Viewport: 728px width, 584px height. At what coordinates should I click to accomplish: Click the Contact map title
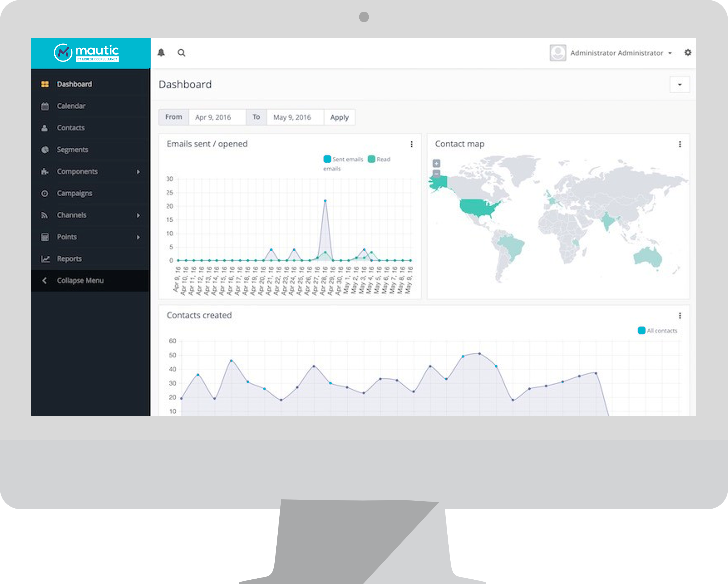tap(460, 144)
